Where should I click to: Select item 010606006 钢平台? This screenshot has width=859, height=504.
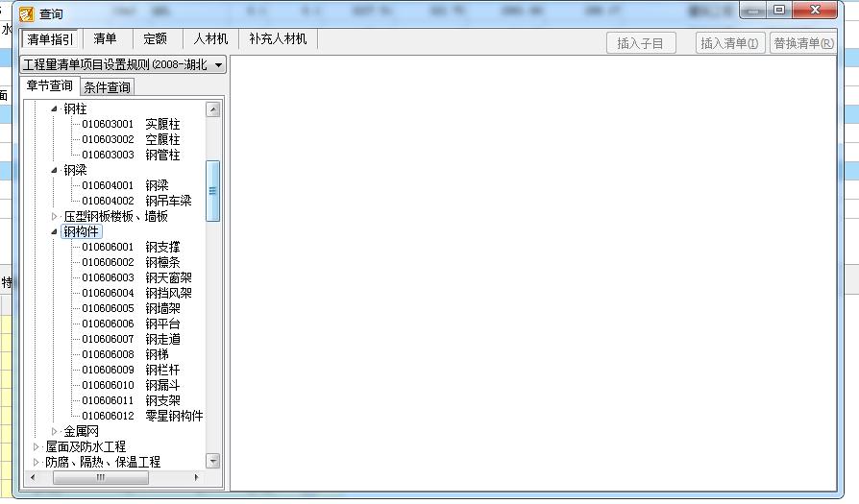(131, 324)
